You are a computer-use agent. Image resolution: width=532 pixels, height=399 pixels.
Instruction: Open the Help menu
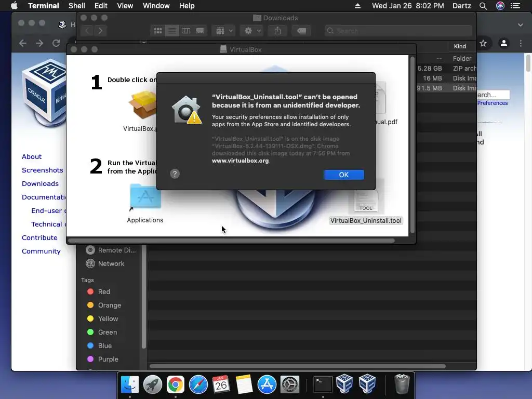point(187,6)
